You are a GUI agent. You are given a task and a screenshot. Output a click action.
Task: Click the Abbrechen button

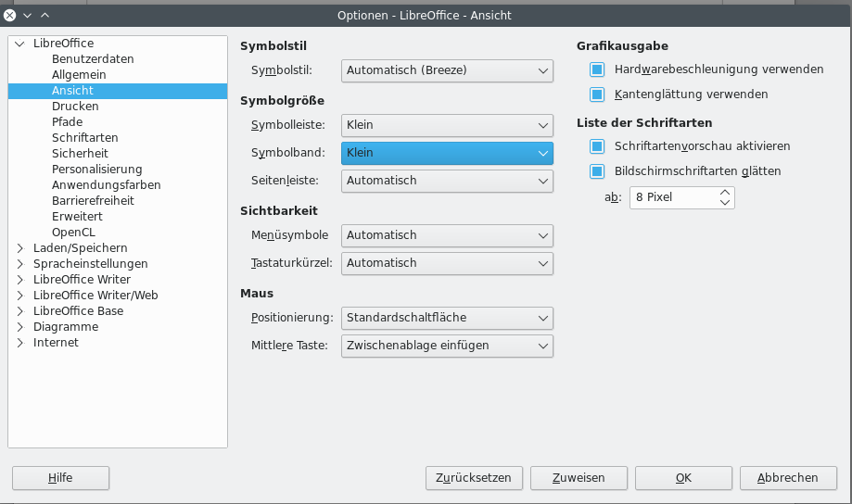click(x=788, y=478)
